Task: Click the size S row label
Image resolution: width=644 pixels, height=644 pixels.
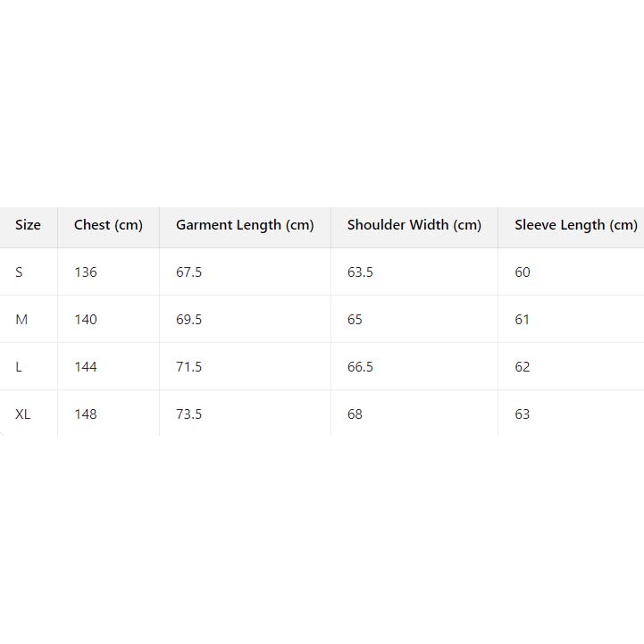Action: point(19,272)
